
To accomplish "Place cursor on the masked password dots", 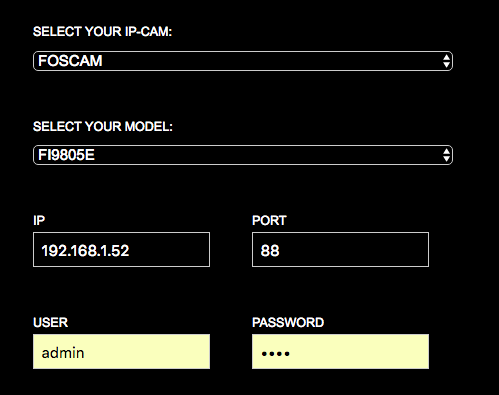I will [275, 354].
